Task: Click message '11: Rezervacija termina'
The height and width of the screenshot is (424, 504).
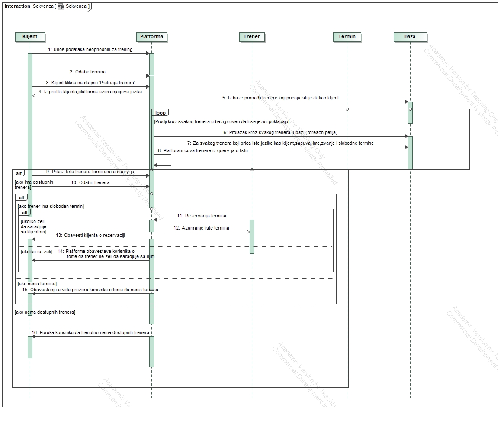Action: pos(202,216)
